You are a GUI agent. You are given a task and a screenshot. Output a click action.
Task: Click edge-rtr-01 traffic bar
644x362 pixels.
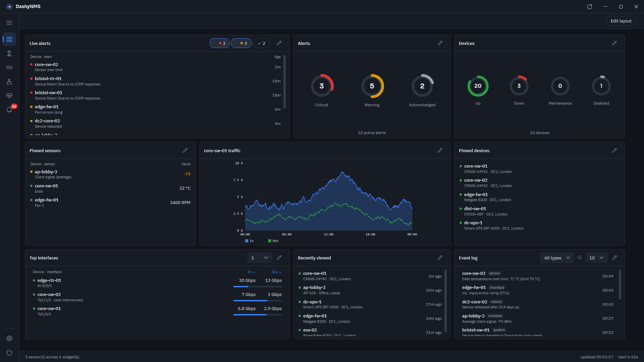(x=258, y=287)
